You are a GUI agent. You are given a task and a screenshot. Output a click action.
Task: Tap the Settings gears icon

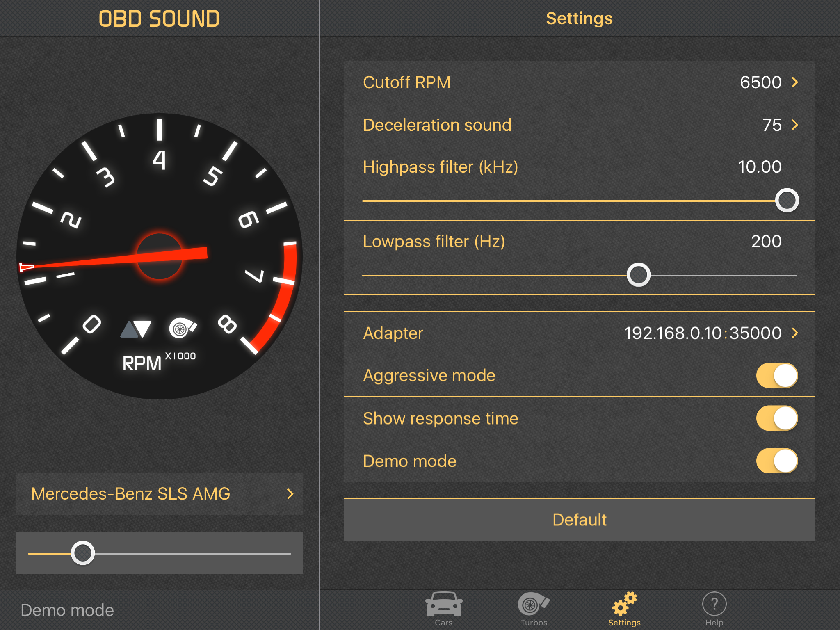624,604
